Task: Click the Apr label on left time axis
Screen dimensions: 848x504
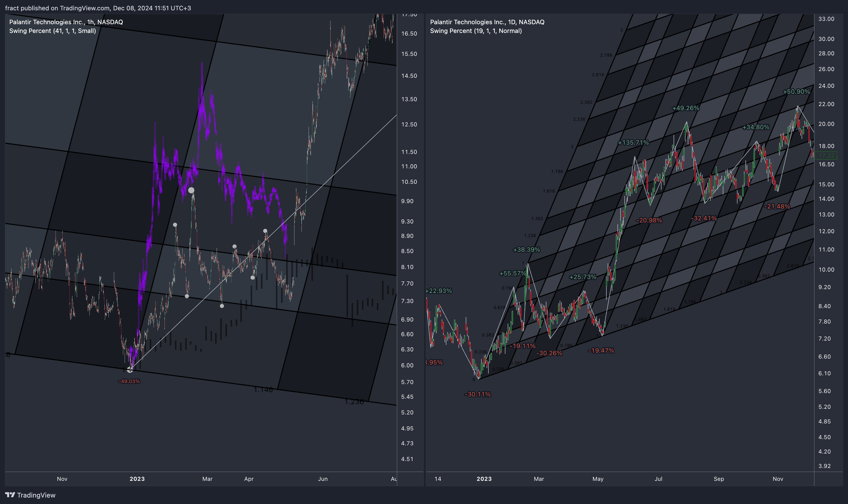Action: 249,479
